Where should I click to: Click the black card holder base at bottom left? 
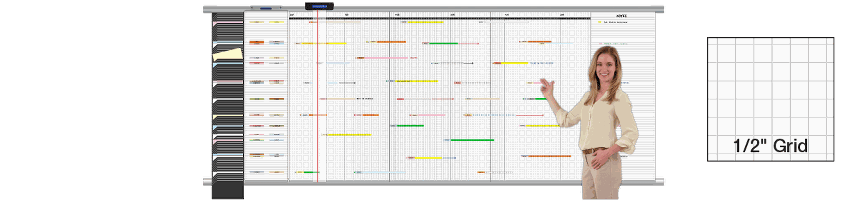227,191
